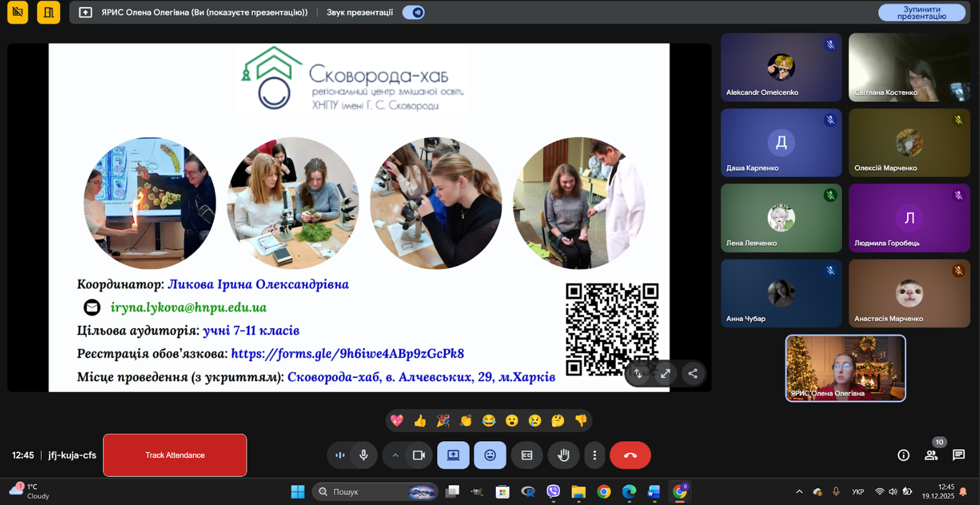Viewport: 980px width, 505px height.
Task: Show the participants list icon
Action: point(931,455)
